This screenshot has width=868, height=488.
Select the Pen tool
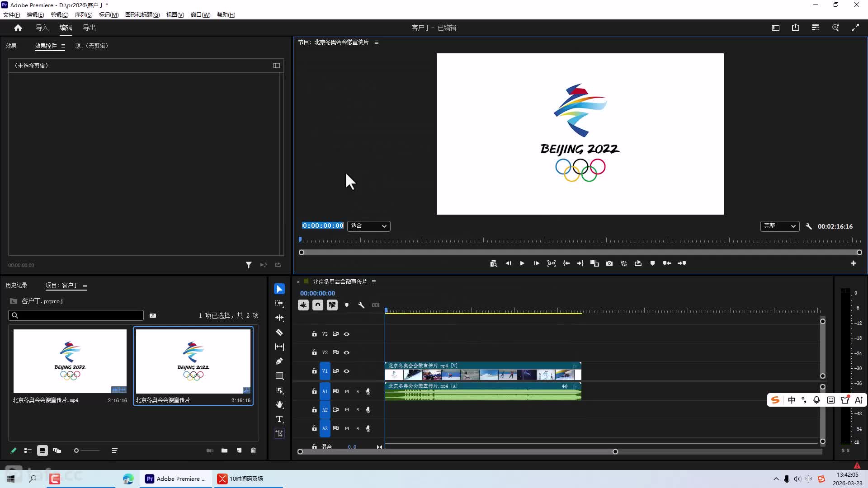279,361
